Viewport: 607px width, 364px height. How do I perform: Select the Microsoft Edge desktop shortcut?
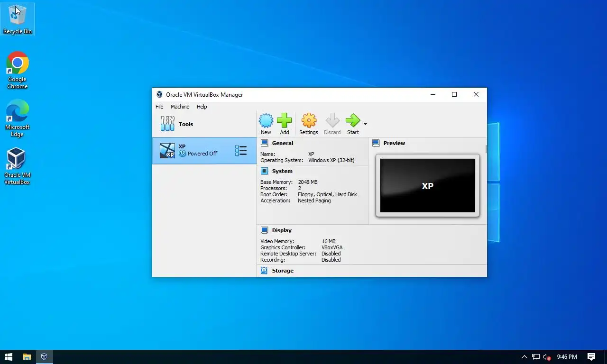tap(18, 118)
